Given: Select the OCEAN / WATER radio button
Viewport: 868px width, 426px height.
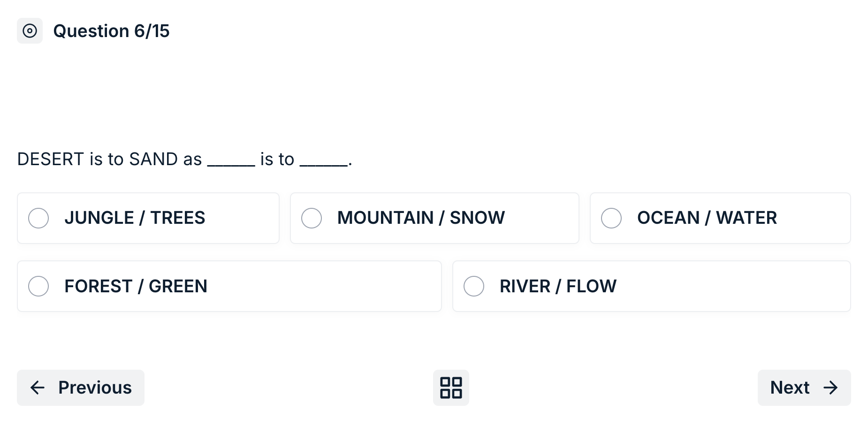Looking at the screenshot, I should coord(611,218).
